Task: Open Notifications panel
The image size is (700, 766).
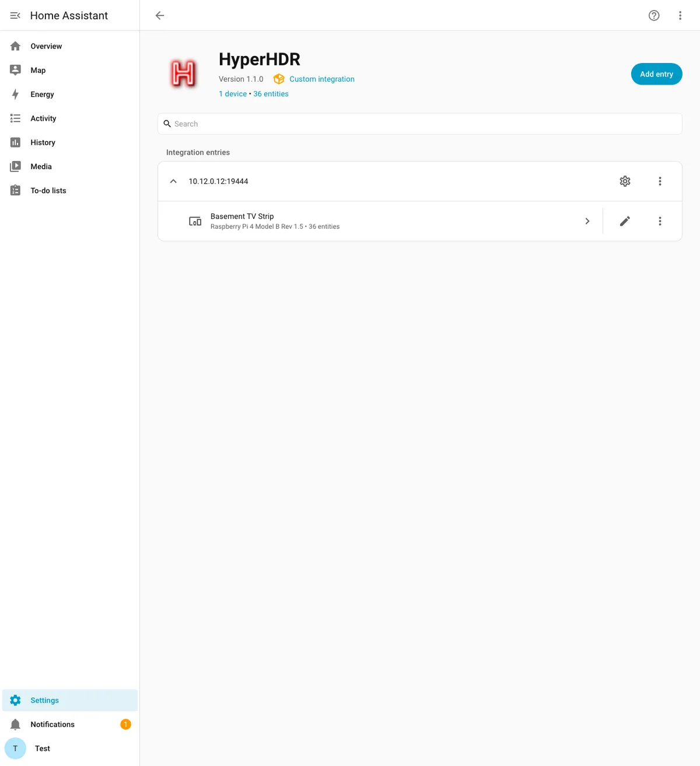Action: (70, 725)
